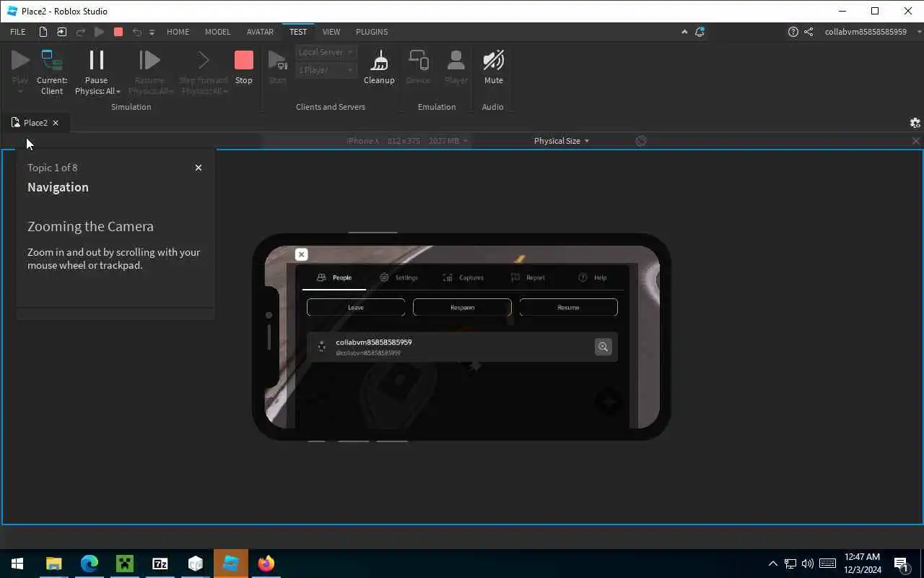Open the notifications bell icon
The height and width of the screenshot is (578, 924).
(699, 32)
